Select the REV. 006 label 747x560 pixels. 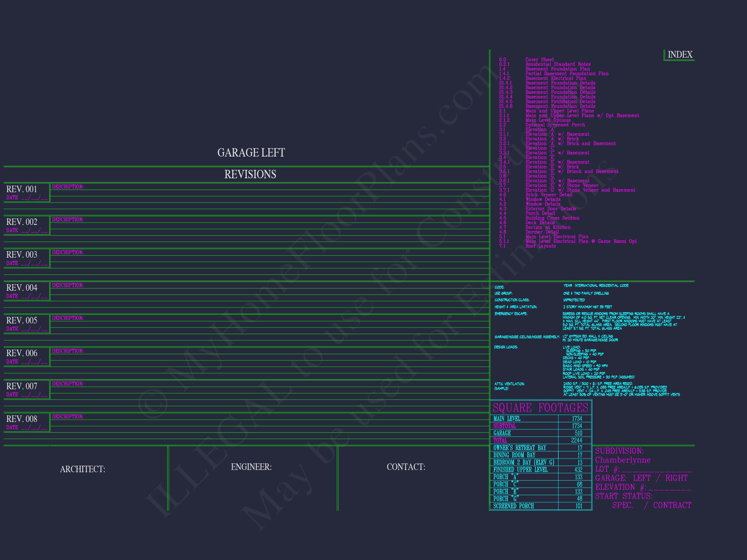(22, 353)
